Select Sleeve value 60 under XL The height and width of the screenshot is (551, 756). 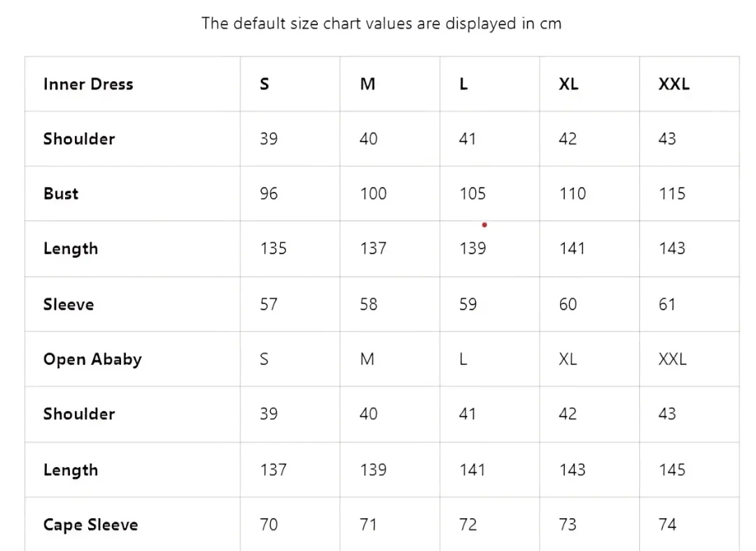coord(568,304)
